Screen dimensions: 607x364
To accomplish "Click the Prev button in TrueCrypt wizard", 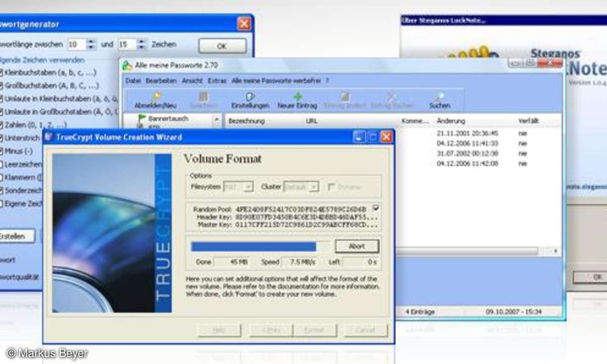I will [x=271, y=330].
